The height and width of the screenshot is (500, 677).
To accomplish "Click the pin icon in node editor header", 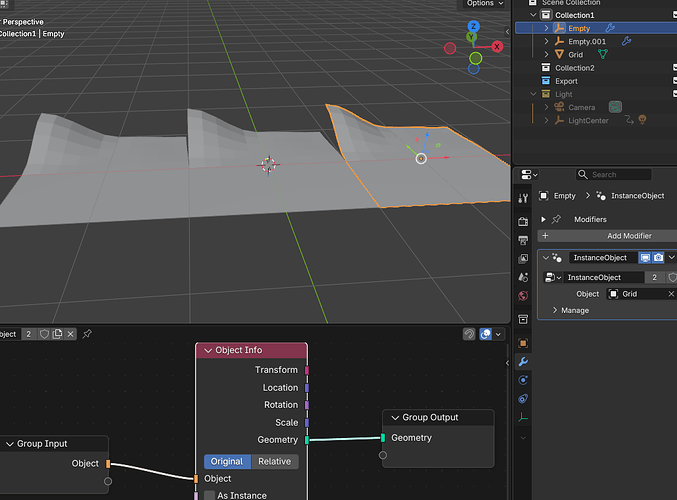I will (87, 334).
